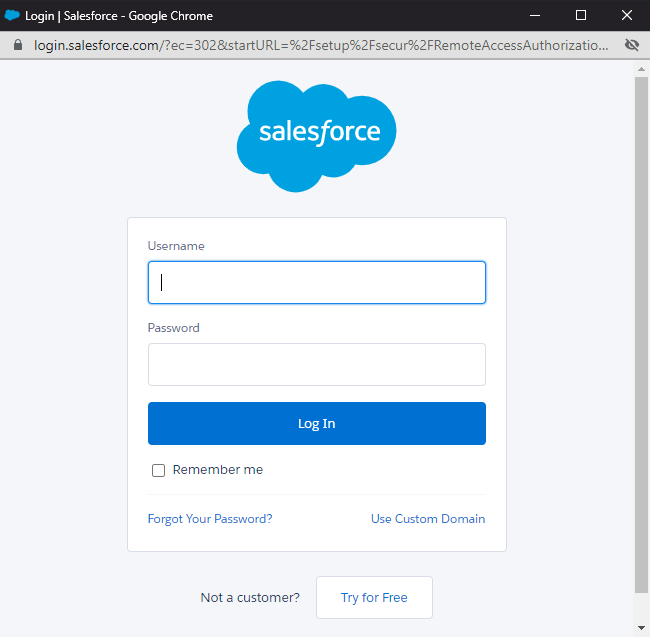Minimize the Chrome login window

[535, 16]
